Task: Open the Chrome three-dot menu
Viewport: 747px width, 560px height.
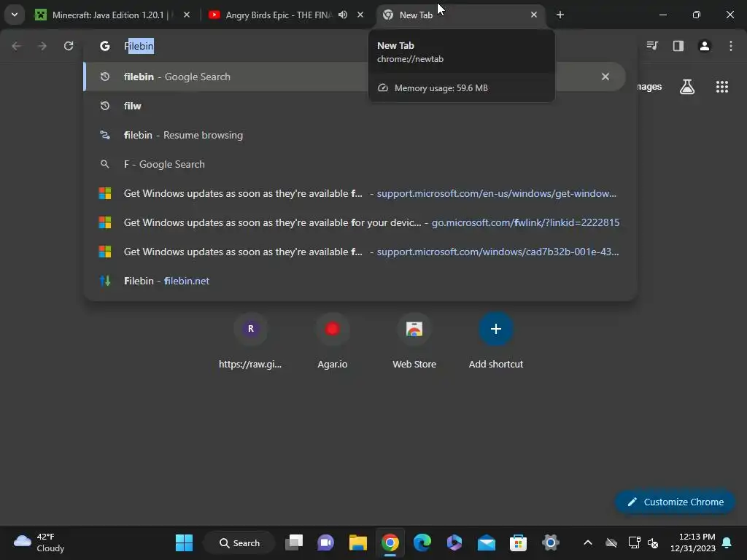Action: pyautogui.click(x=730, y=46)
